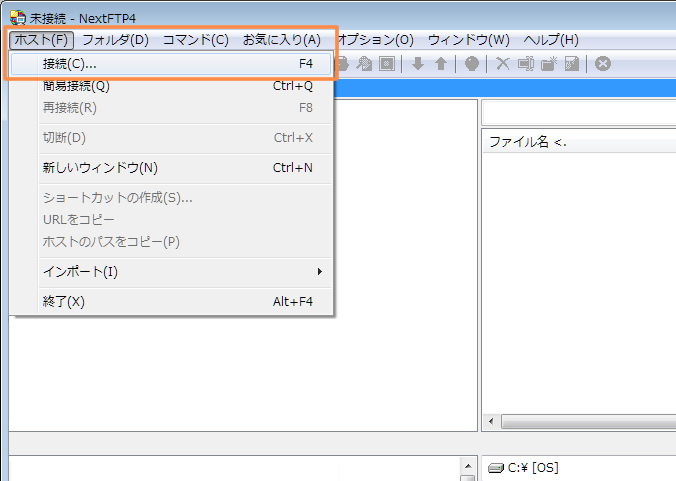This screenshot has height=481, width=676.
Task: Click the round globe toolbar icon
Action: coord(471,64)
